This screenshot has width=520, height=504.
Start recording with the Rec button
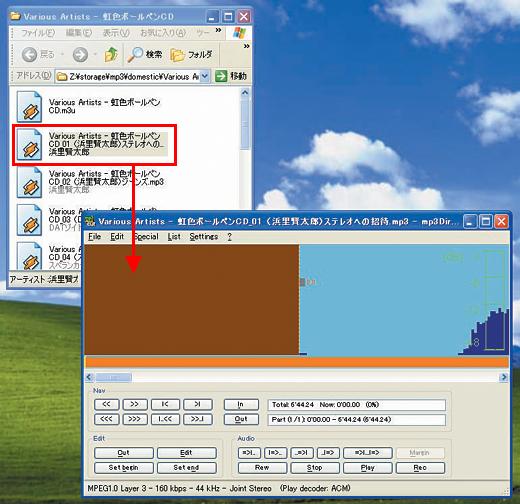420,468
